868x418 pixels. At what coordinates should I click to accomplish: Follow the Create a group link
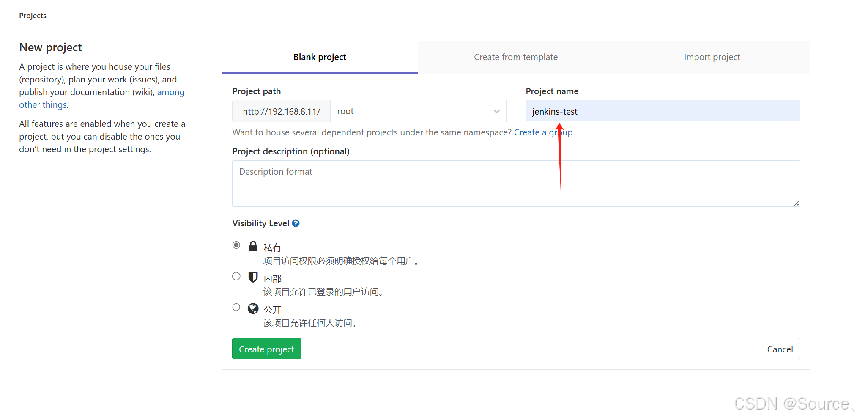coord(543,132)
